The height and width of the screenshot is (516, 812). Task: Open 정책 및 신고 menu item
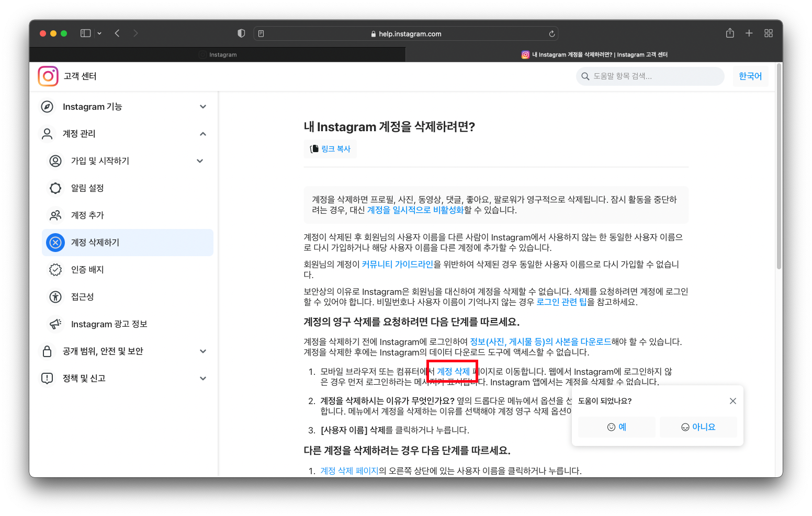pos(123,379)
